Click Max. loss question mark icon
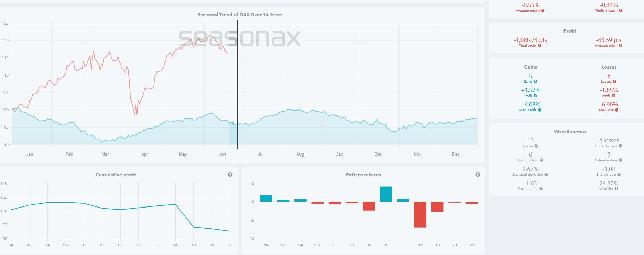644x255 pixels. [x=617, y=110]
